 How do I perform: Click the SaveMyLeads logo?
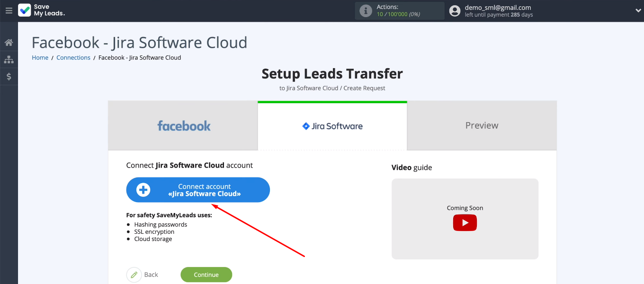[42, 10]
